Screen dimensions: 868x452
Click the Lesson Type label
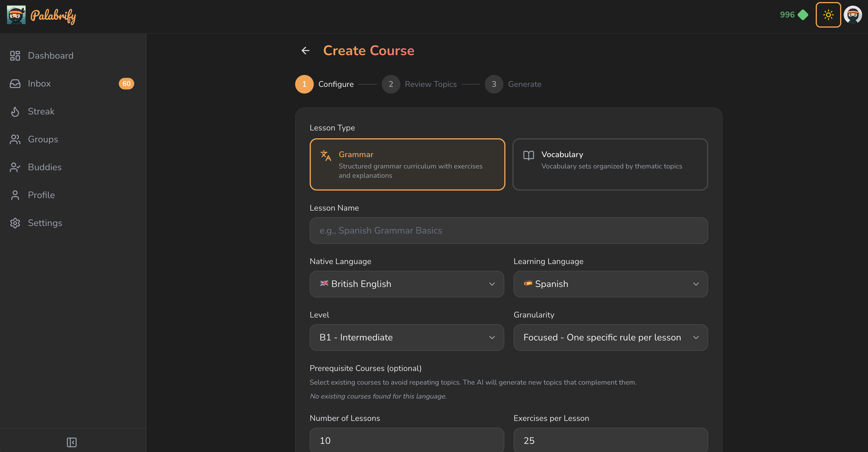[x=332, y=128]
